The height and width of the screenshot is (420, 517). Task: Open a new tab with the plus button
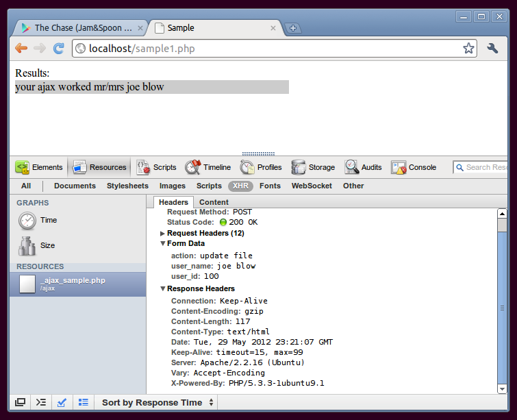293,28
